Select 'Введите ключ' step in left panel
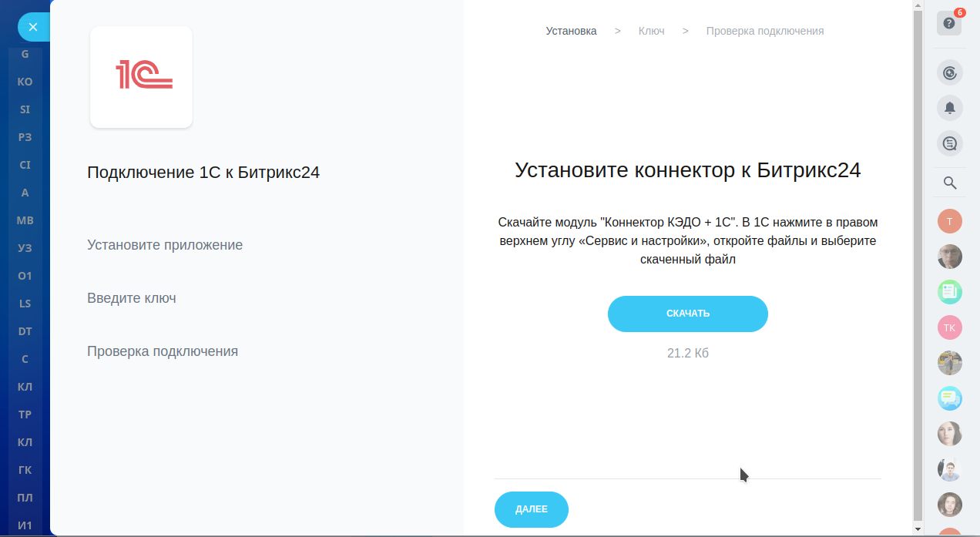This screenshot has height=537, width=980. [132, 298]
